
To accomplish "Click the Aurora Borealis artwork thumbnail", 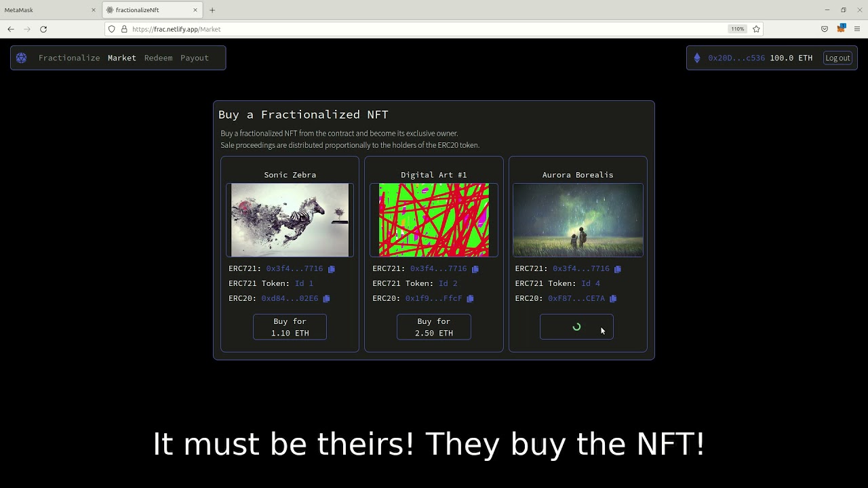I will coord(578,220).
